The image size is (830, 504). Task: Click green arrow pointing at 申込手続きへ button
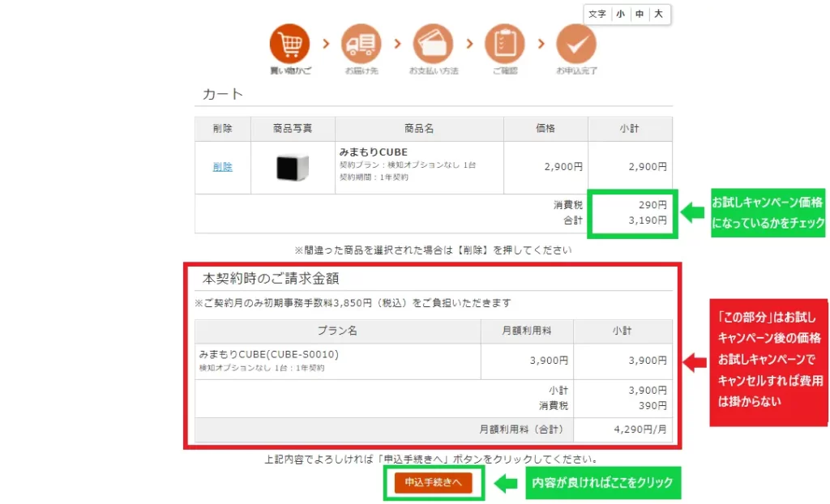click(506, 484)
